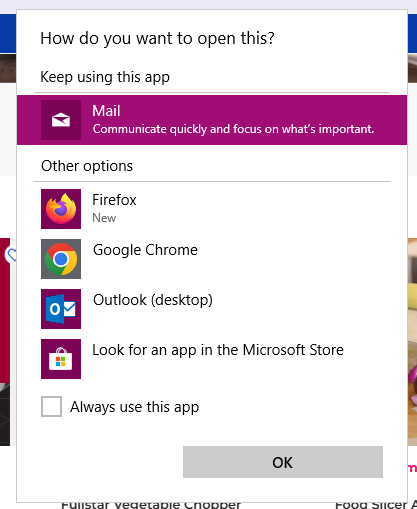
Task: Confirm selection with the OK button
Action: pos(283,462)
